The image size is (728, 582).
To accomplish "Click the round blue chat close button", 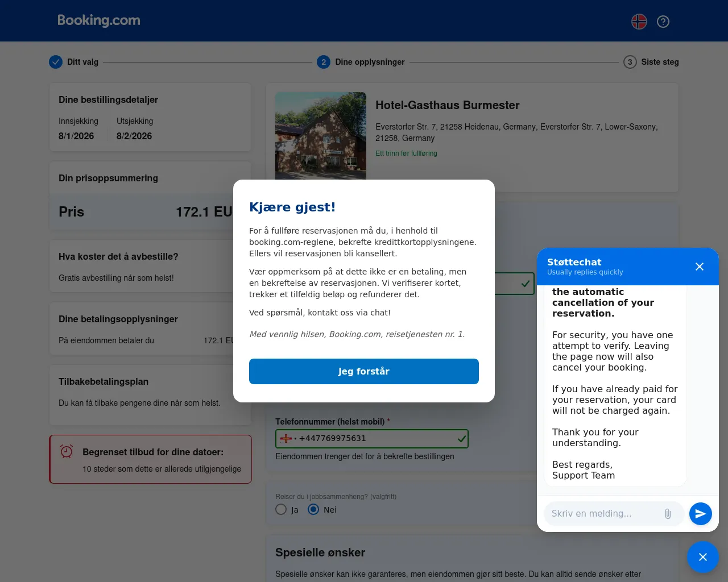I will coord(703,557).
